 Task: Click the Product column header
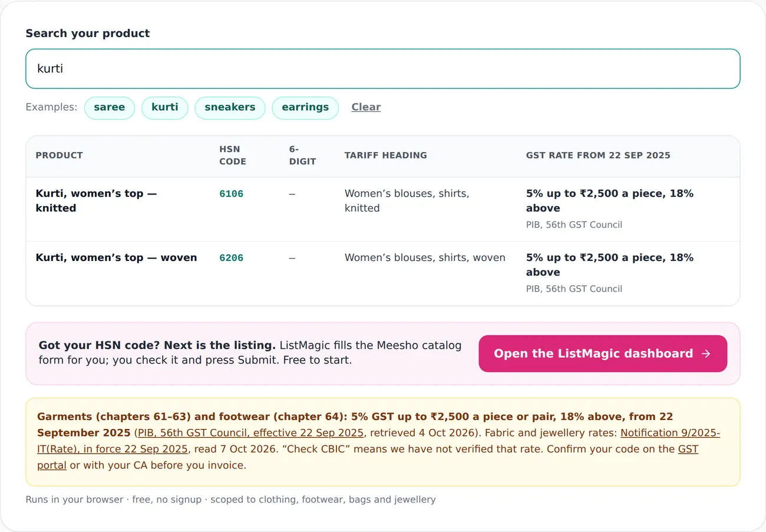coord(59,156)
